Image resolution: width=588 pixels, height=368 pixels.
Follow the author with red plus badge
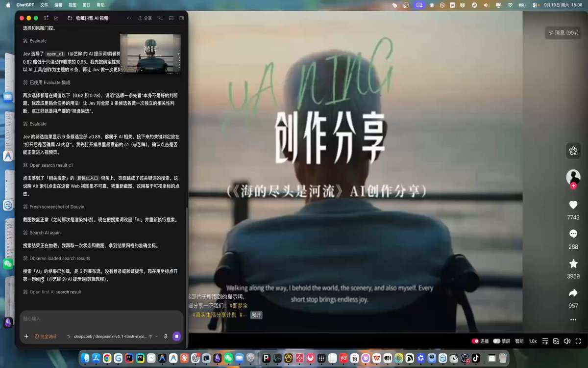pos(573,186)
